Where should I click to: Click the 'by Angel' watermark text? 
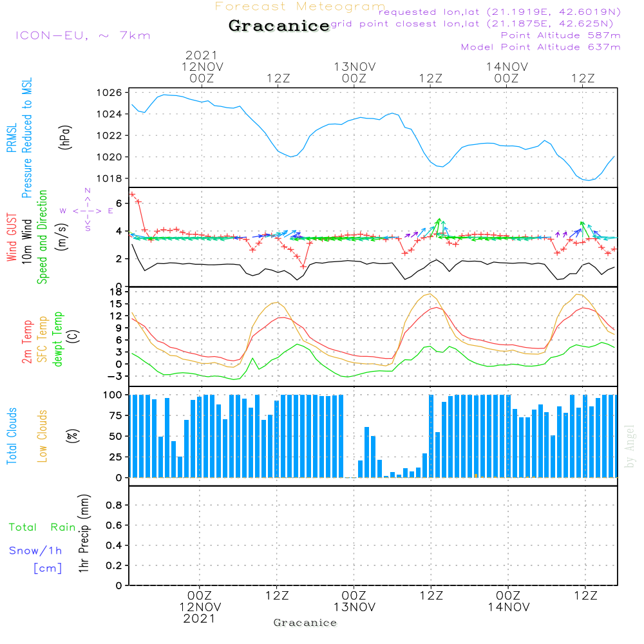pos(630,446)
